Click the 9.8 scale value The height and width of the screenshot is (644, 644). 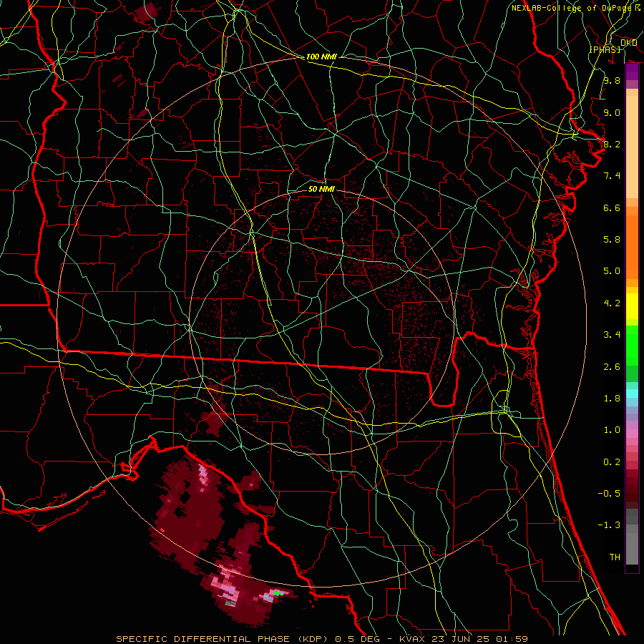(x=612, y=80)
